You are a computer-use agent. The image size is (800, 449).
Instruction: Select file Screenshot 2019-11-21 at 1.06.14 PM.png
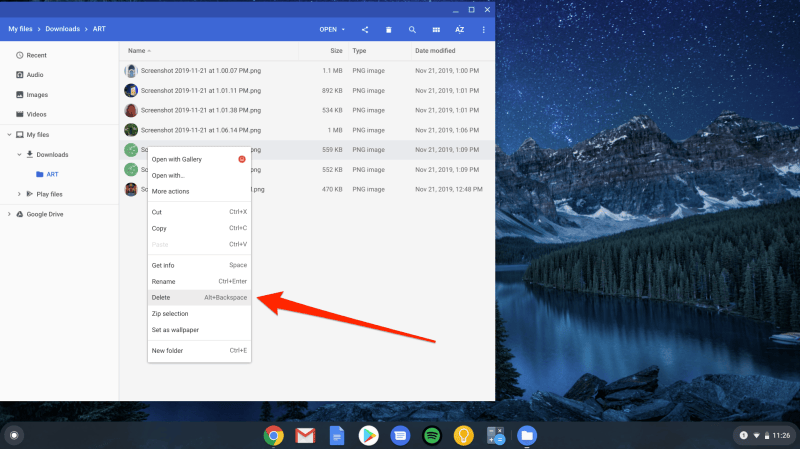pos(201,130)
